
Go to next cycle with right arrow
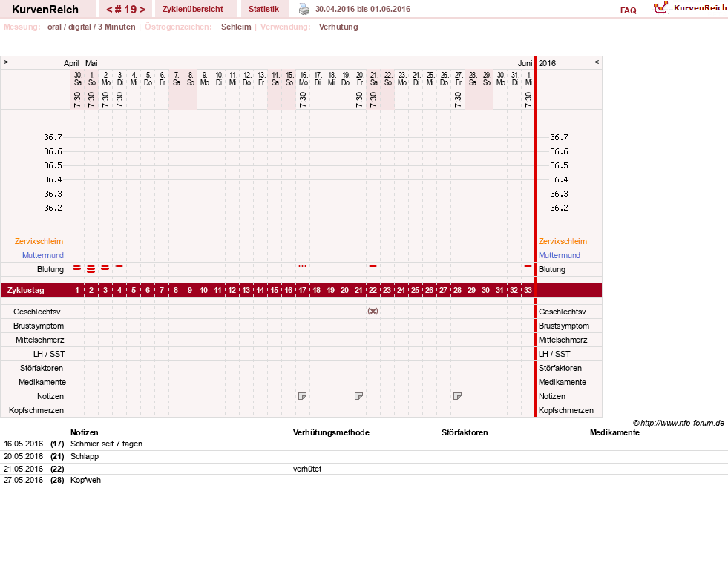click(x=142, y=10)
